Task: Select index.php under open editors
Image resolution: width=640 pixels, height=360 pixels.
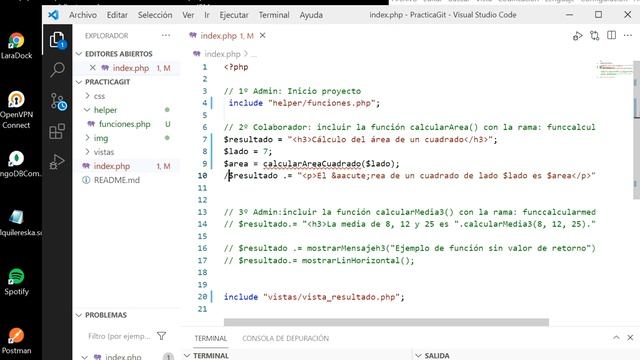Action: pos(131,68)
